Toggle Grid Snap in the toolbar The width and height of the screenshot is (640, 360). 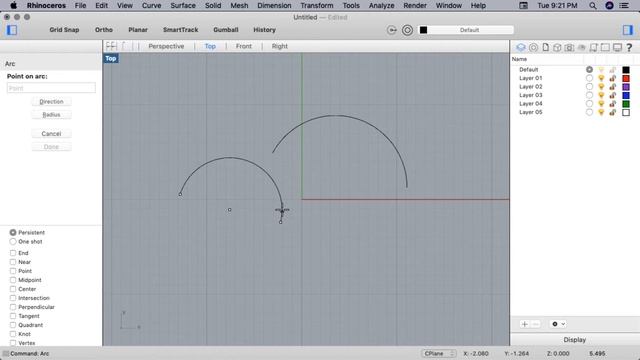[64, 30]
